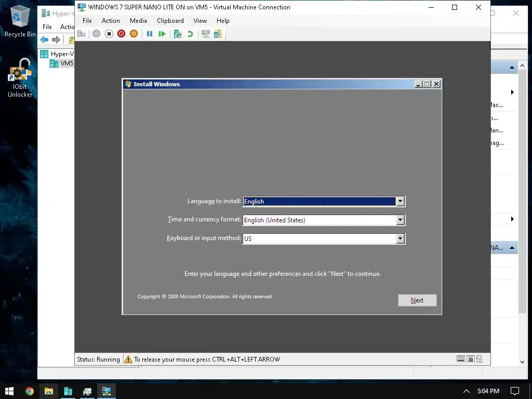Click Forward arrow in Hyper-V Manager

click(x=56, y=39)
